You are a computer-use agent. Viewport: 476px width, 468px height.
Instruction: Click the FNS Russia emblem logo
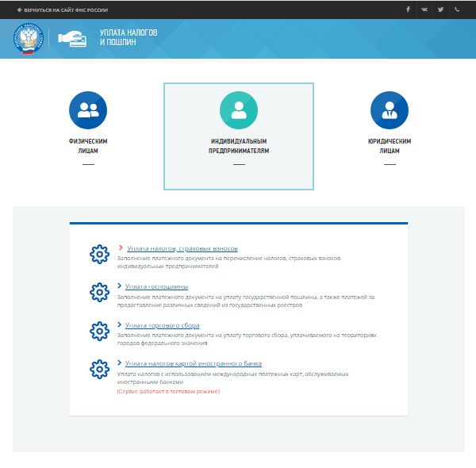click(29, 40)
